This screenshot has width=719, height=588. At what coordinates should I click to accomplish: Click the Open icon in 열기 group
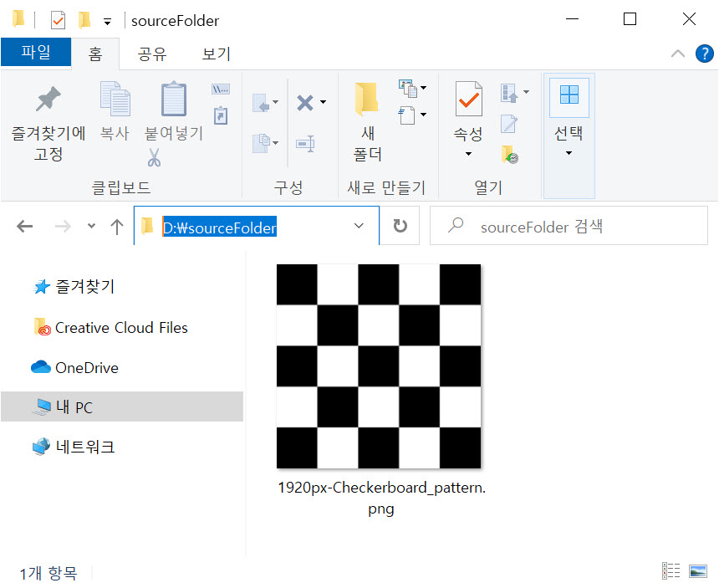pos(509,93)
